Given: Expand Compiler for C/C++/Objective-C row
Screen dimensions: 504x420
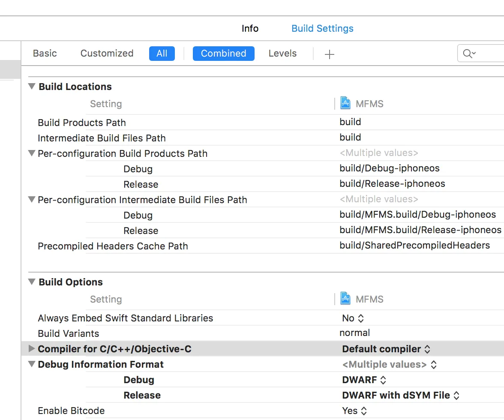Looking at the screenshot, I should click(x=31, y=349).
